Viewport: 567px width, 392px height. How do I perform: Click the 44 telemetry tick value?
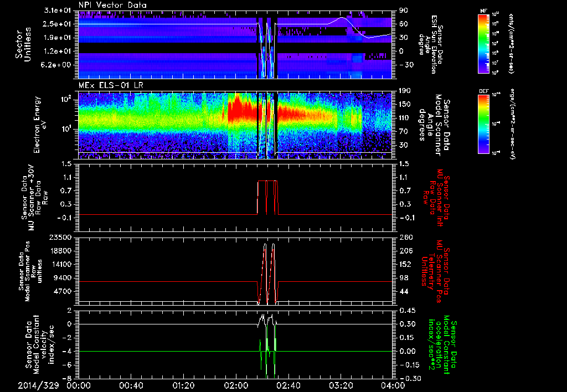click(x=404, y=291)
